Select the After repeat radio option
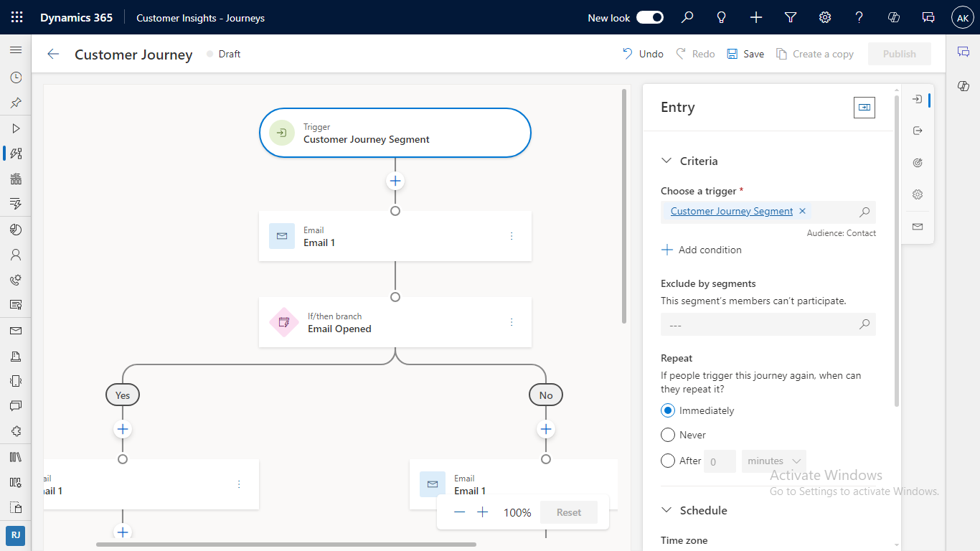This screenshot has height=551, width=980. pyautogui.click(x=668, y=461)
